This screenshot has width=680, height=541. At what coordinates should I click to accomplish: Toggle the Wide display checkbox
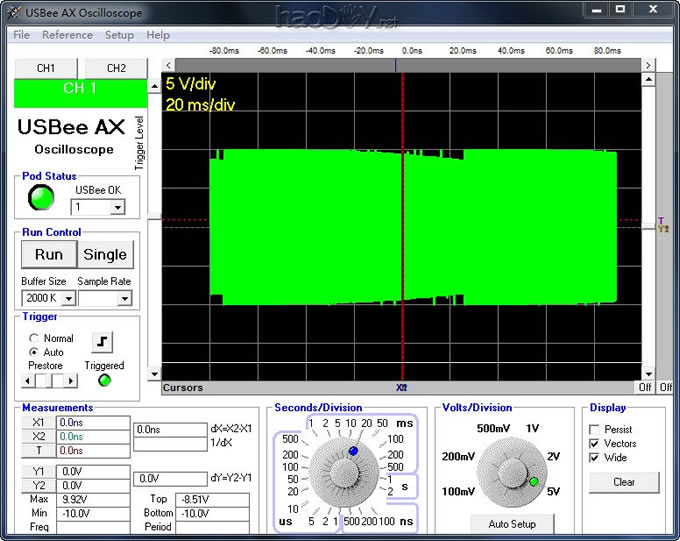[x=596, y=458]
